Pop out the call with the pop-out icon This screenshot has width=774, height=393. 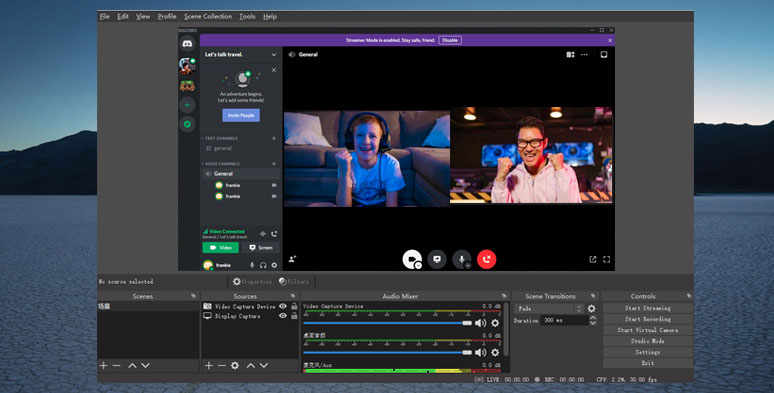[593, 259]
